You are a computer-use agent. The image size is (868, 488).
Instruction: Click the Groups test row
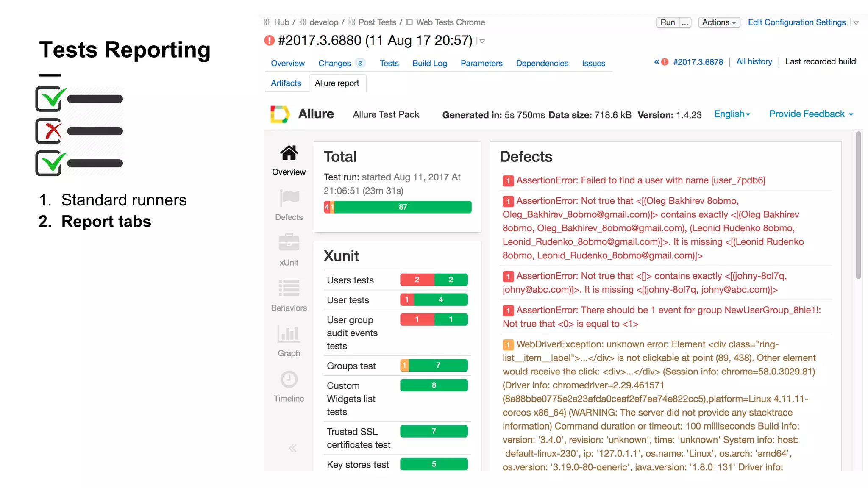click(x=398, y=366)
